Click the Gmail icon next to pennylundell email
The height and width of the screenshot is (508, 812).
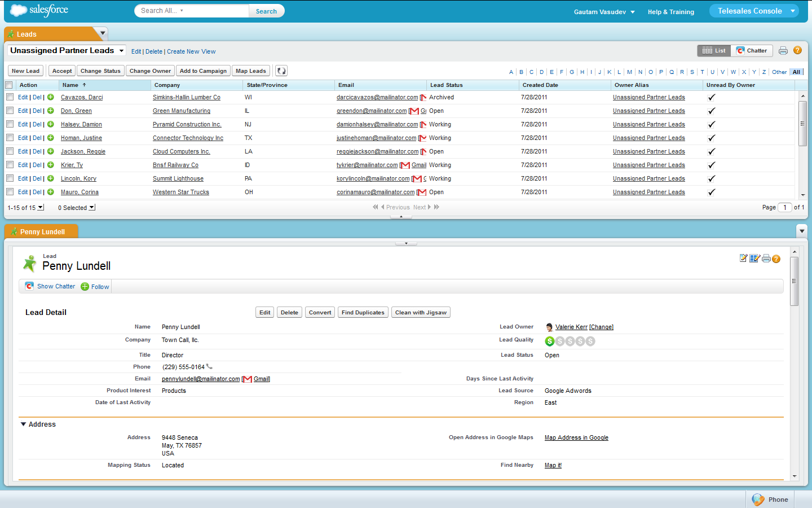click(247, 379)
